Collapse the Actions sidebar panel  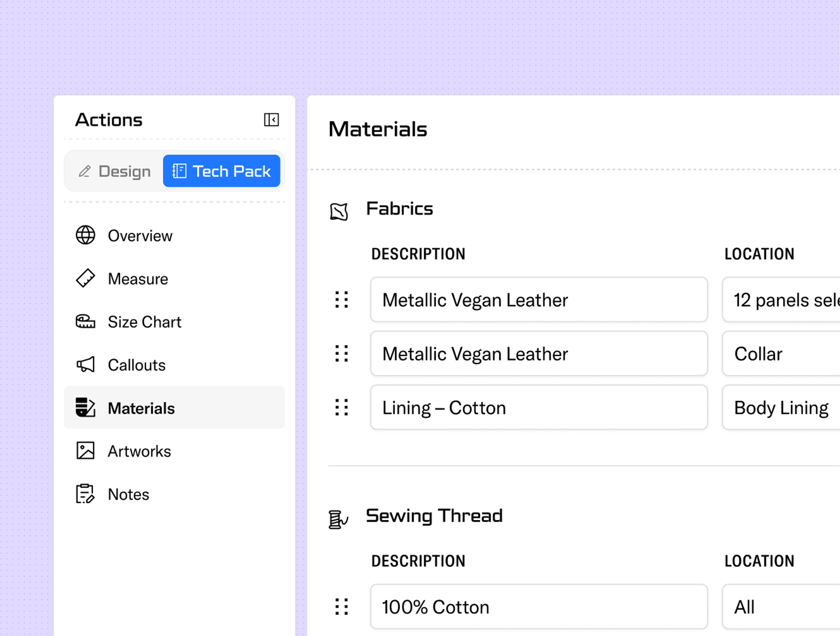(271, 120)
